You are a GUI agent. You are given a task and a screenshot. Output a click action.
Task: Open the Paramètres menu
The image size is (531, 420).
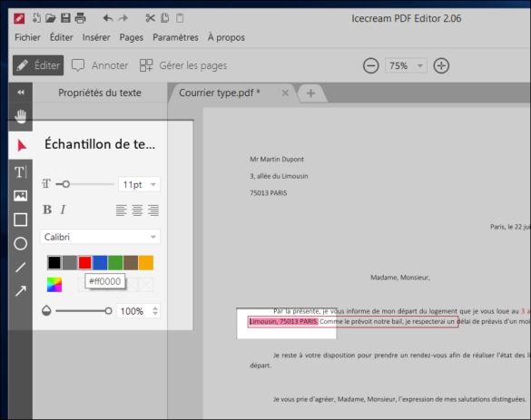click(x=175, y=37)
